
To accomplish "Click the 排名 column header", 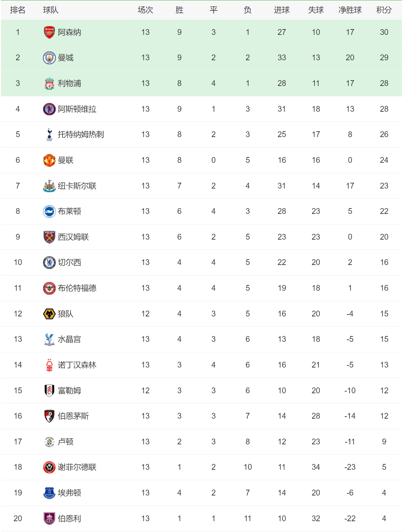I will [x=18, y=10].
